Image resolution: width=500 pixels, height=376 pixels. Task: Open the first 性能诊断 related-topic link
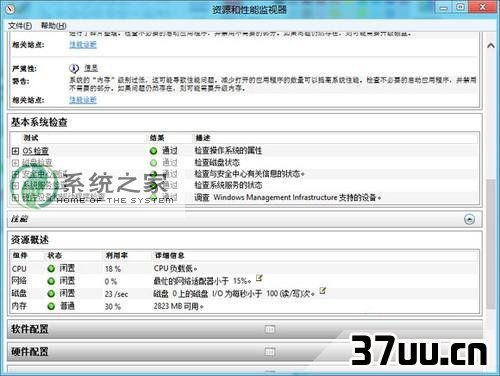tap(83, 45)
